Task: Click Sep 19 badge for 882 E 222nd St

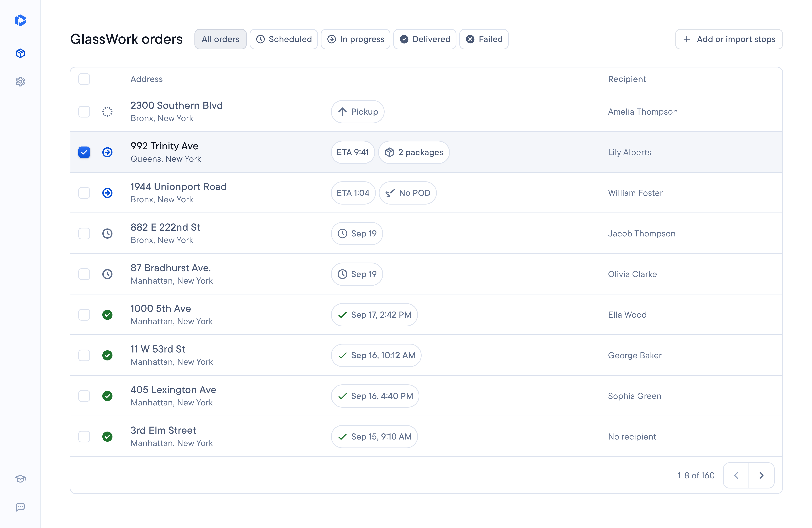Action: point(357,233)
